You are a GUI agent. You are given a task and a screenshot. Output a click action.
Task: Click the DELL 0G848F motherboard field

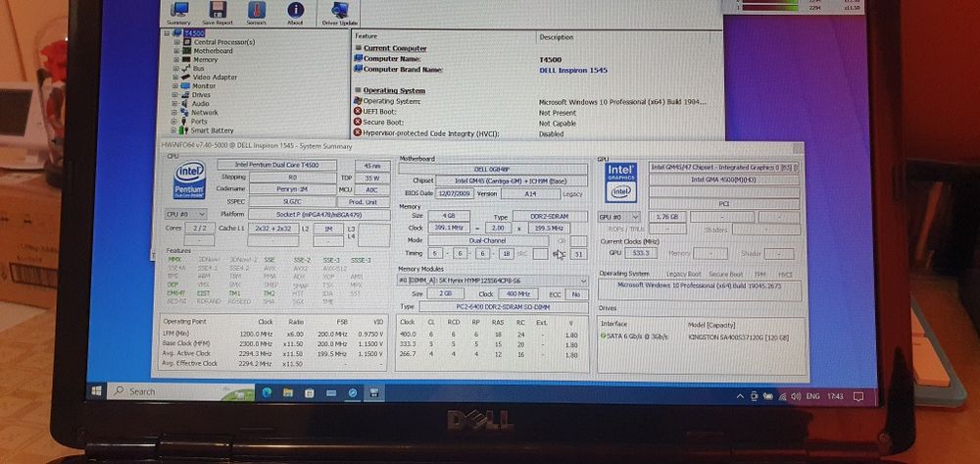493,169
